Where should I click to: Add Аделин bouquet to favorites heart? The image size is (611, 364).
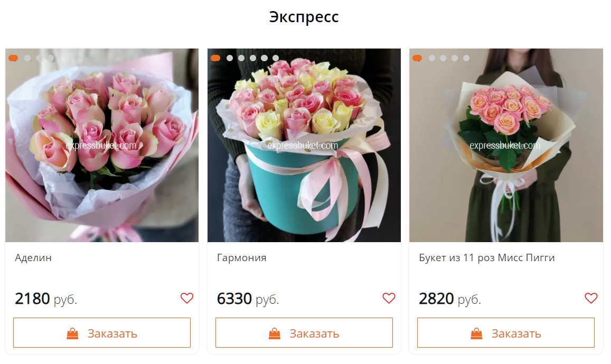coord(186,298)
